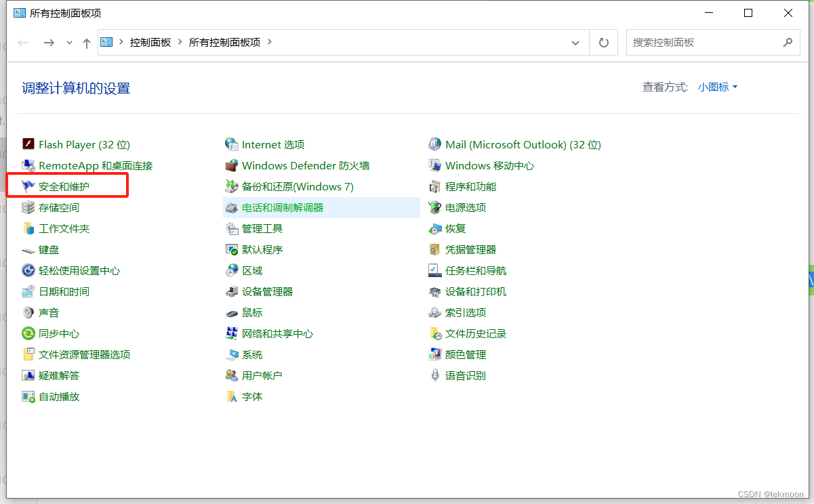
Task: Click the 日期和时间 icon
Action: coord(28,291)
